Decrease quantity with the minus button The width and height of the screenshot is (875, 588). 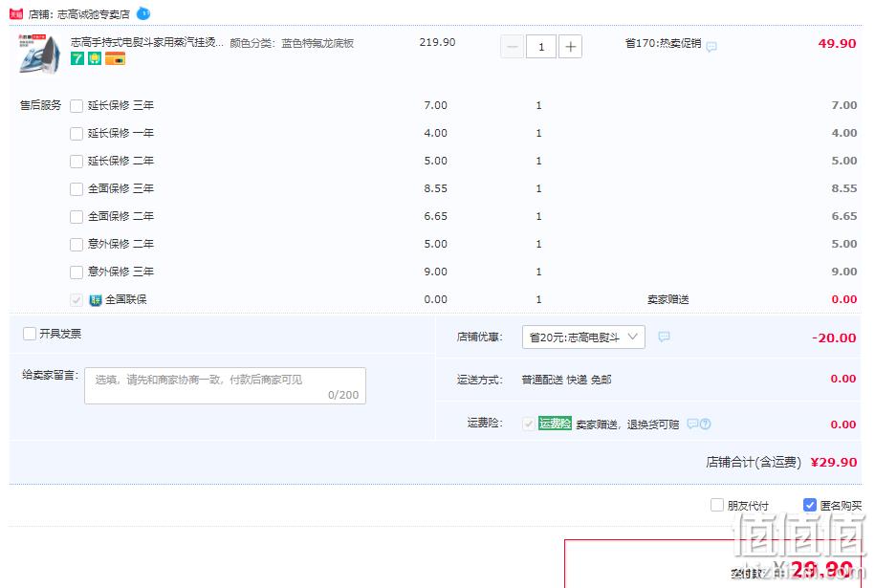point(512,47)
